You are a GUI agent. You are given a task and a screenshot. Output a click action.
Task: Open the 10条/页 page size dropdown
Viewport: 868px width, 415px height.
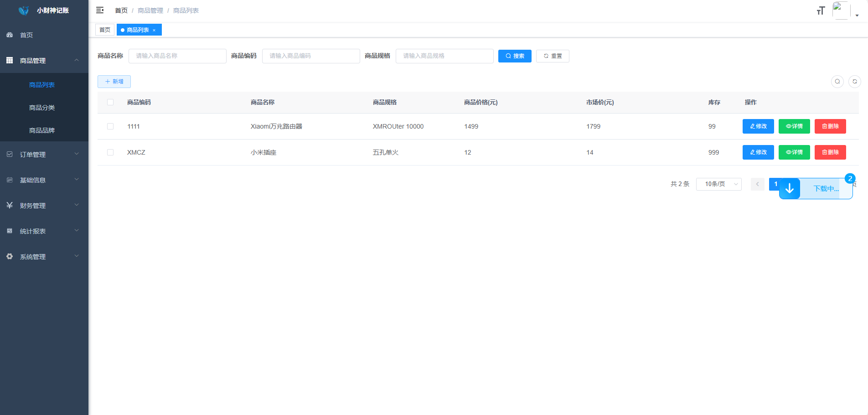click(718, 184)
